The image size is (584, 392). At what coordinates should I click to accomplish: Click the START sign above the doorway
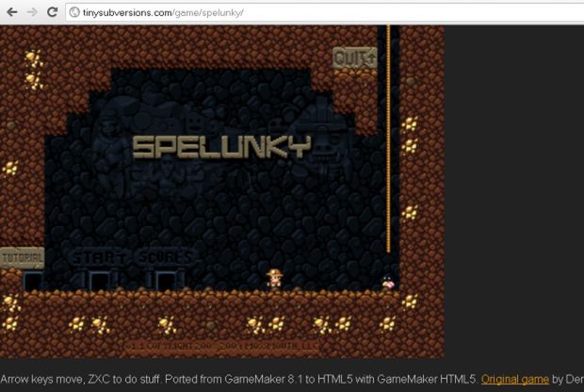tap(99, 258)
